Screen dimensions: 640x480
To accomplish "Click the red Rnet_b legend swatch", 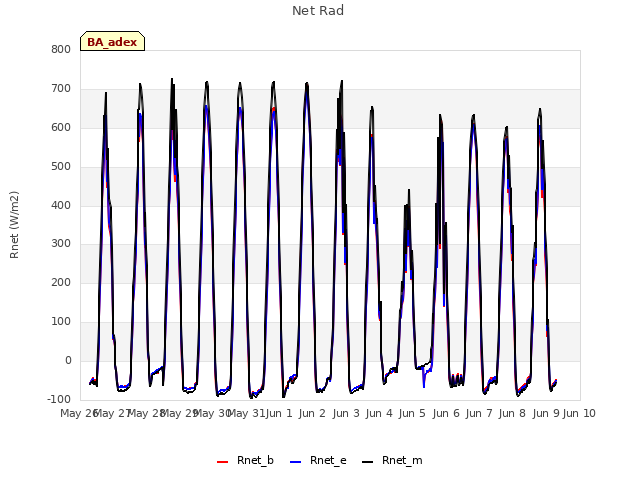I will tap(222, 462).
